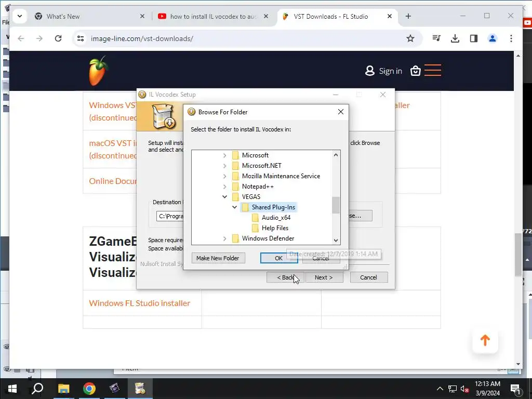Open File Explorer from taskbar
Viewport: 532px width, 399px height.
(63, 389)
